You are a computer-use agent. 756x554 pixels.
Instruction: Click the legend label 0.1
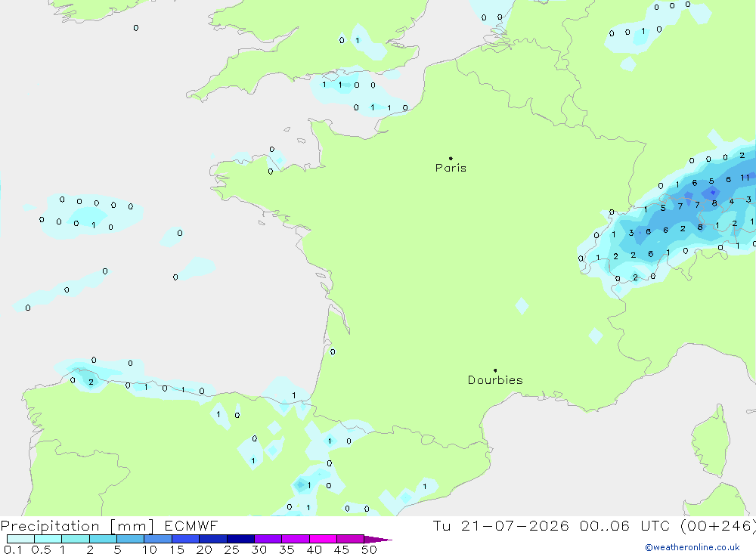pyautogui.click(x=13, y=549)
